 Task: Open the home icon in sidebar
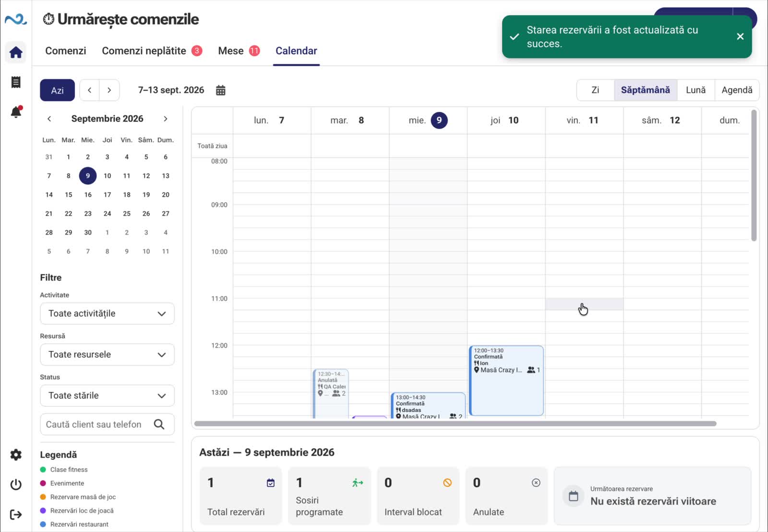[x=16, y=52]
